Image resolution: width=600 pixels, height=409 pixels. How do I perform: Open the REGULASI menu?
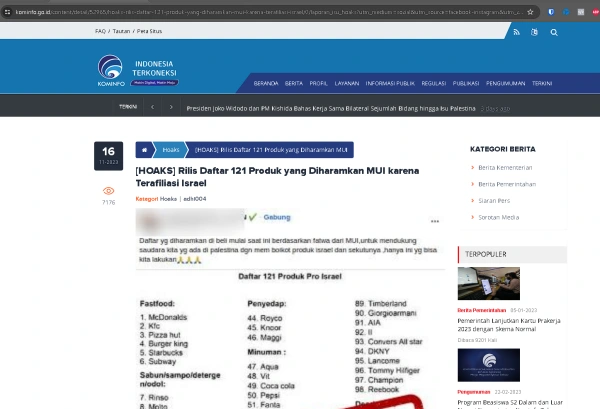[434, 83]
